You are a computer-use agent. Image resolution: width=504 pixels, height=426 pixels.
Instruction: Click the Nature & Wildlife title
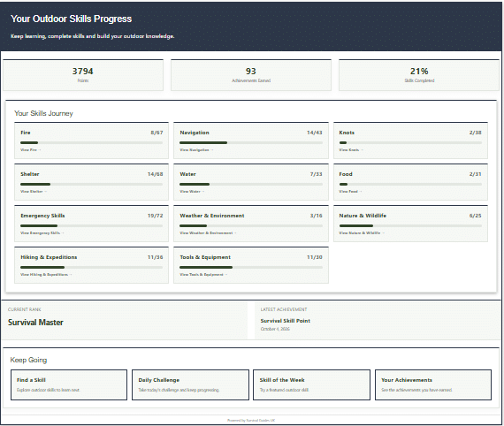pos(363,216)
